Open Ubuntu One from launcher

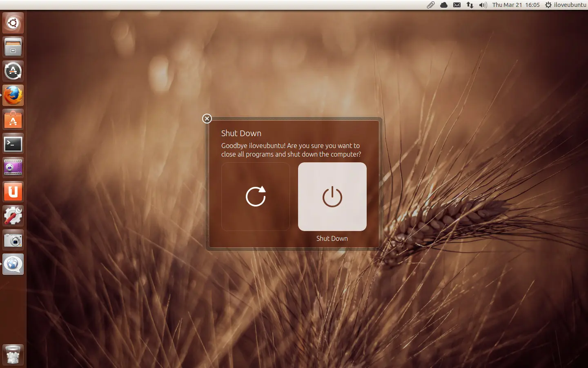[13, 192]
